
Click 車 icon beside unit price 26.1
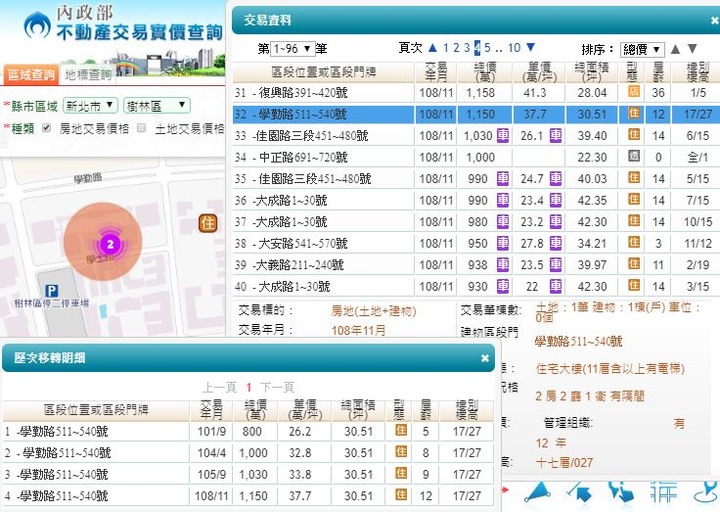point(556,135)
